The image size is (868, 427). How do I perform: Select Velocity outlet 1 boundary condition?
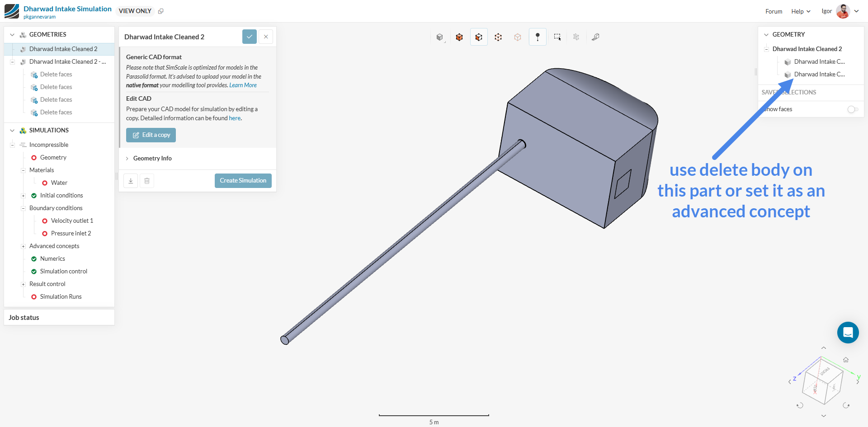(x=72, y=221)
